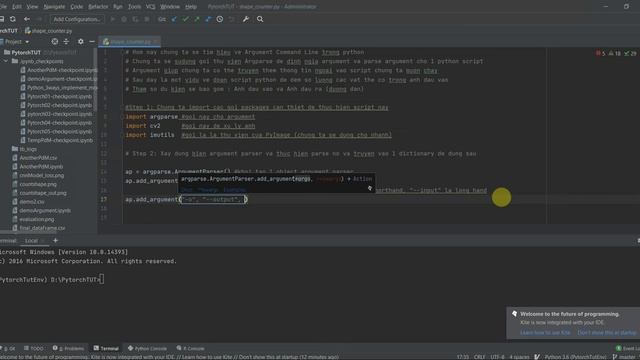Viewport: 640px width, 360px height.
Task: Open the R Console tab
Action: (x=190, y=348)
